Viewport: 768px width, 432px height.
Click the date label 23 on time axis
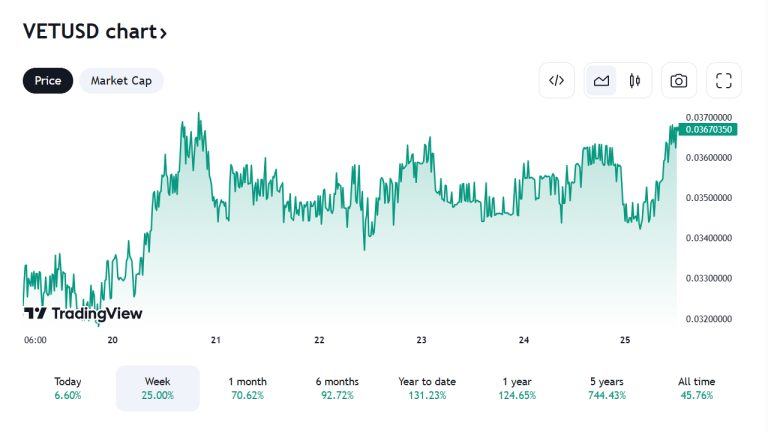pos(422,340)
